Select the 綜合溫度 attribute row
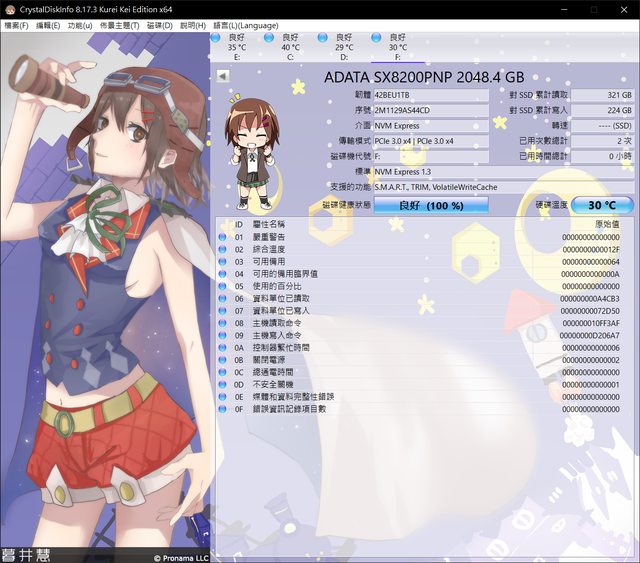This screenshot has width=640, height=563. coord(270,249)
